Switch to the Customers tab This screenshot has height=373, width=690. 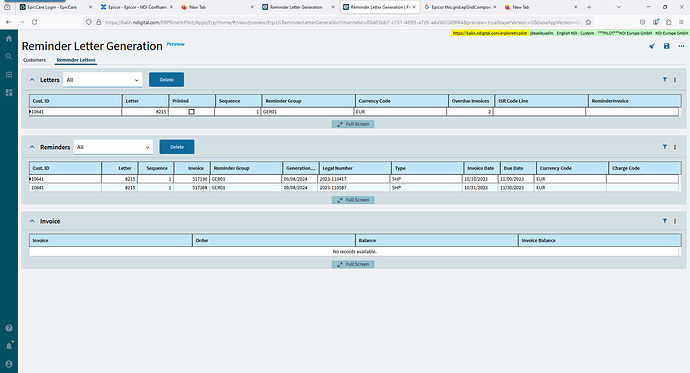(x=34, y=60)
